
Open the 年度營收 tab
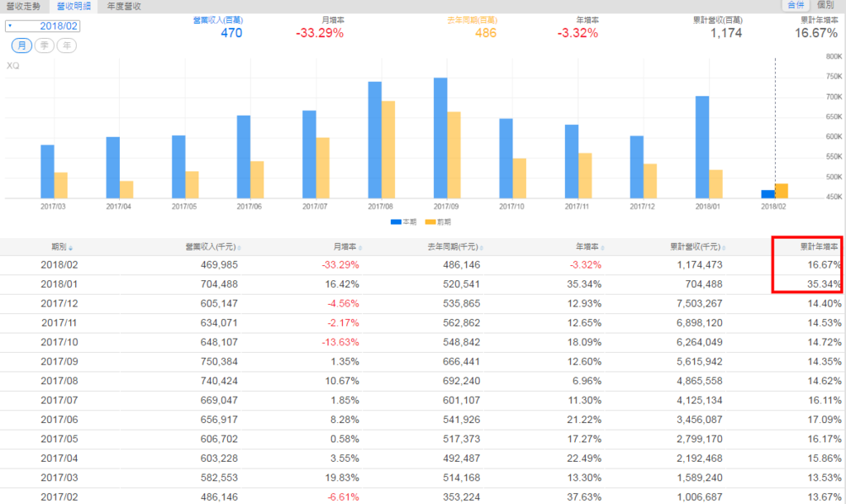click(124, 7)
